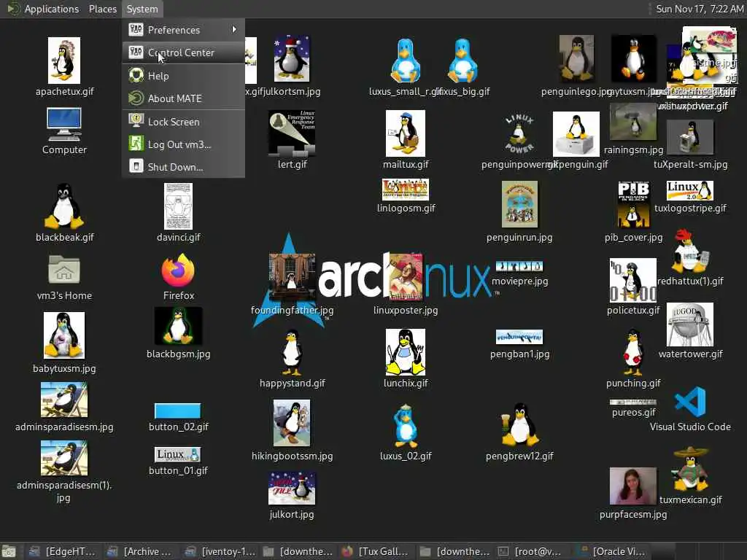Image resolution: width=747 pixels, height=560 pixels.
Task: Select the lert.gif icon
Action: click(x=292, y=133)
